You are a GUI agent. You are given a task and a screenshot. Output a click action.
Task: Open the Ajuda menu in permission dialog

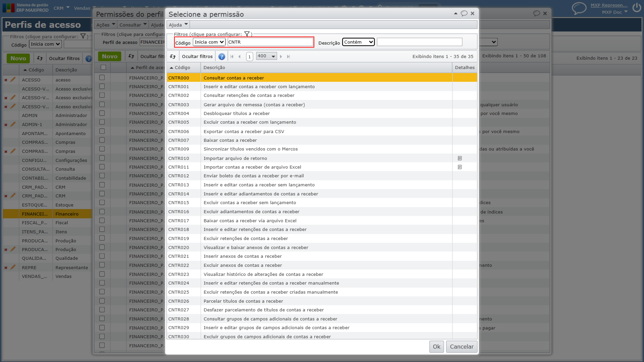click(x=178, y=25)
